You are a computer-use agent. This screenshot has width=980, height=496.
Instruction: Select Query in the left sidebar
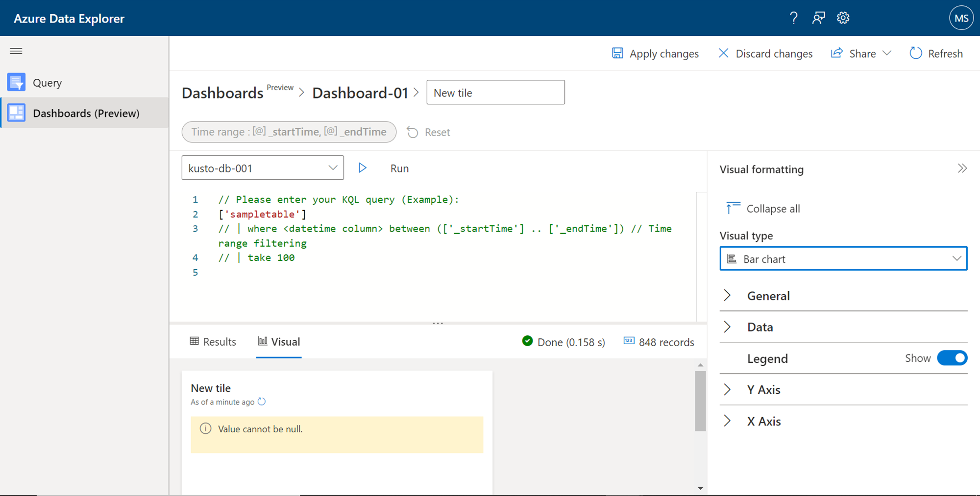click(x=47, y=82)
